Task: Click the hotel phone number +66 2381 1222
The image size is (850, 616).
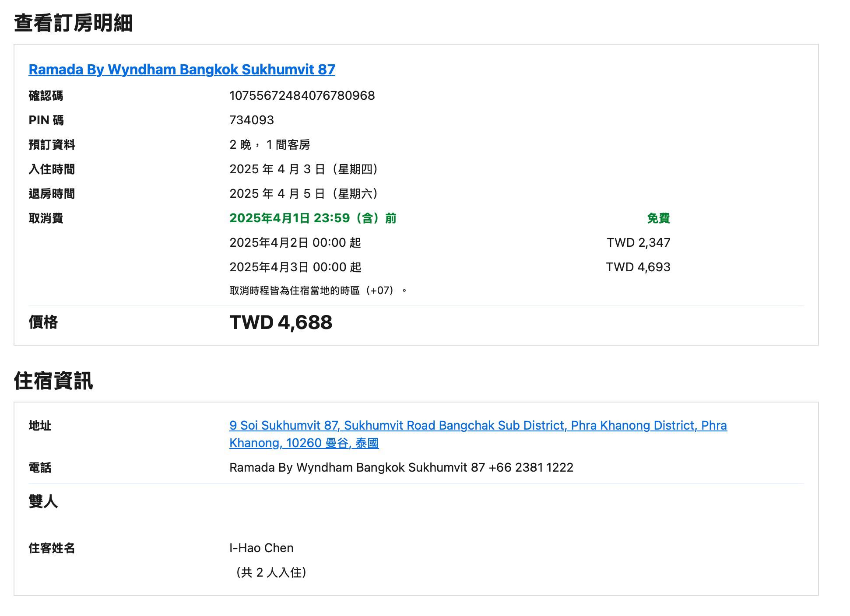Action: click(530, 468)
